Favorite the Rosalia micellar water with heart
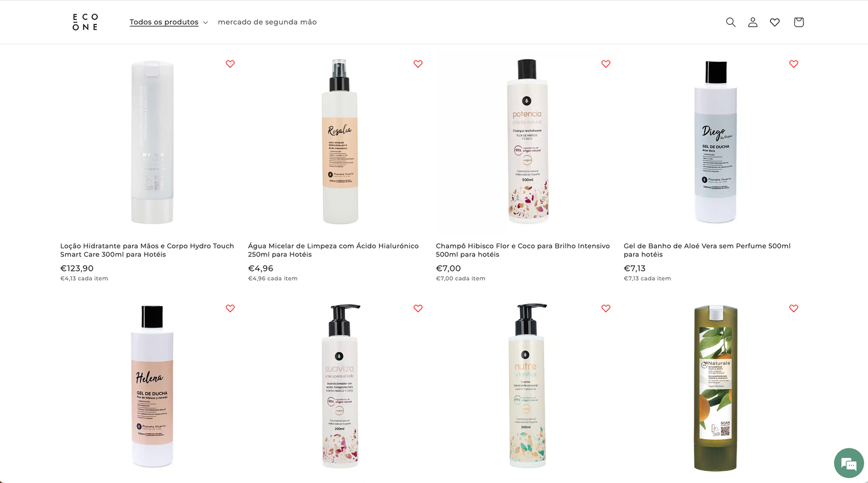This screenshot has height=483, width=868. coord(418,64)
